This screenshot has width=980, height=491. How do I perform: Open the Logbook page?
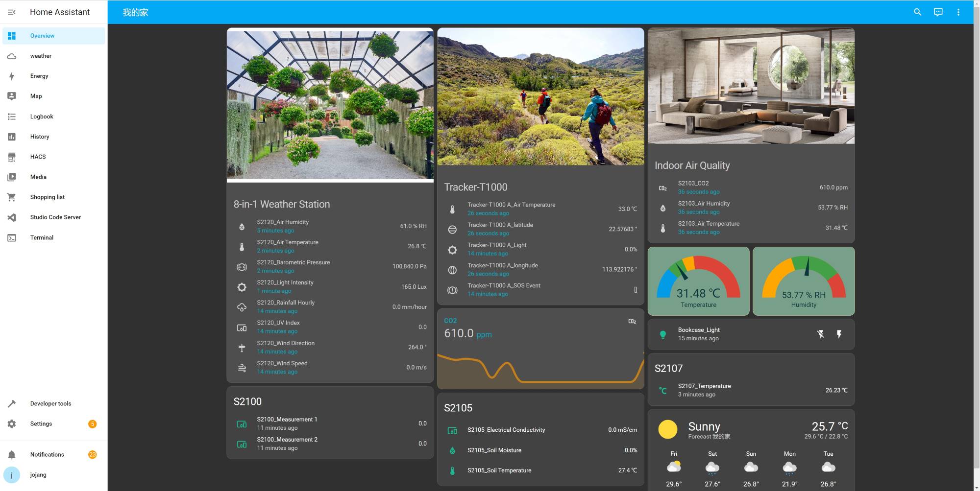[x=42, y=117]
